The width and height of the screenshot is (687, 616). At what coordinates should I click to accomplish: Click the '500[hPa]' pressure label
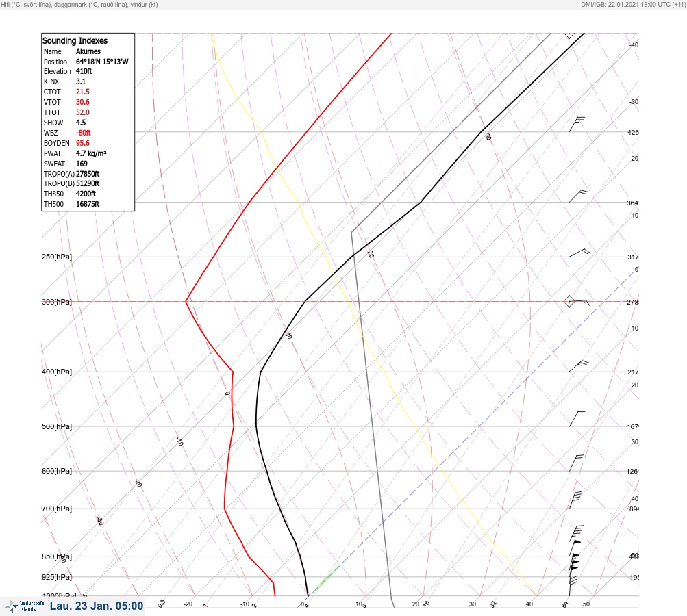click(x=57, y=427)
